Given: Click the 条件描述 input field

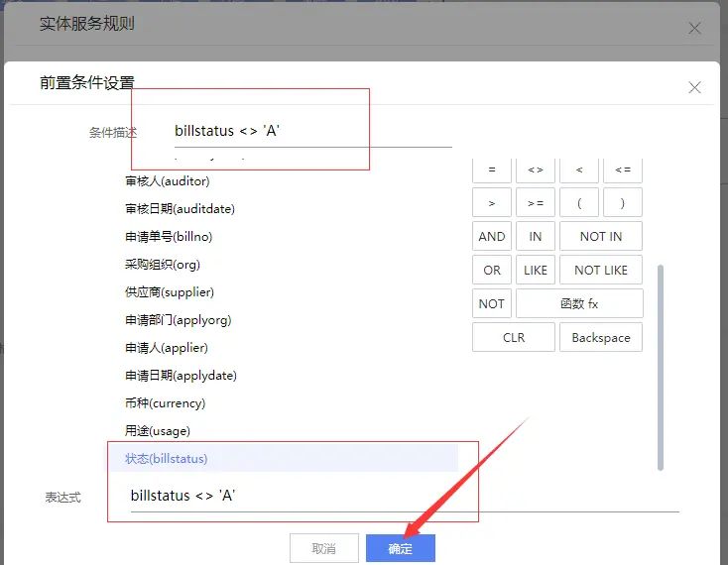Looking at the screenshot, I should click(x=313, y=131).
